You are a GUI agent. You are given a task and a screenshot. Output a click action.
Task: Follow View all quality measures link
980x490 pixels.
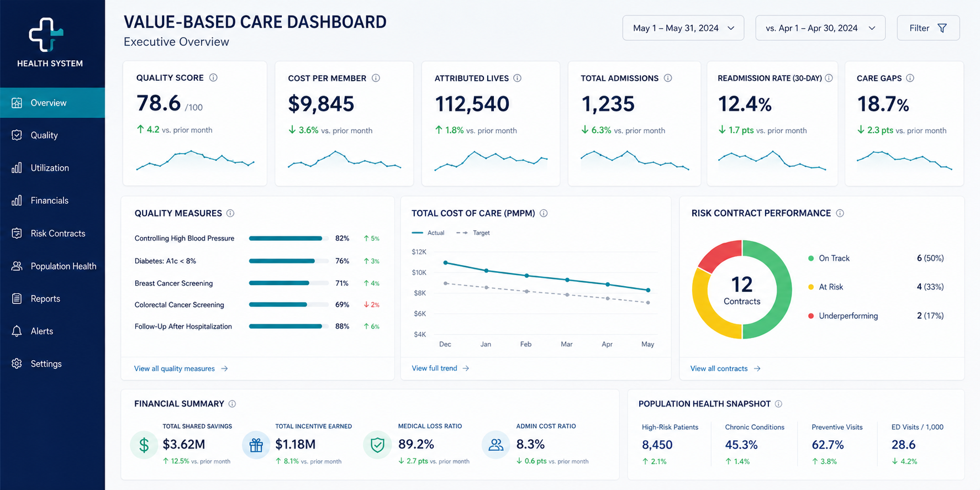coord(181,368)
